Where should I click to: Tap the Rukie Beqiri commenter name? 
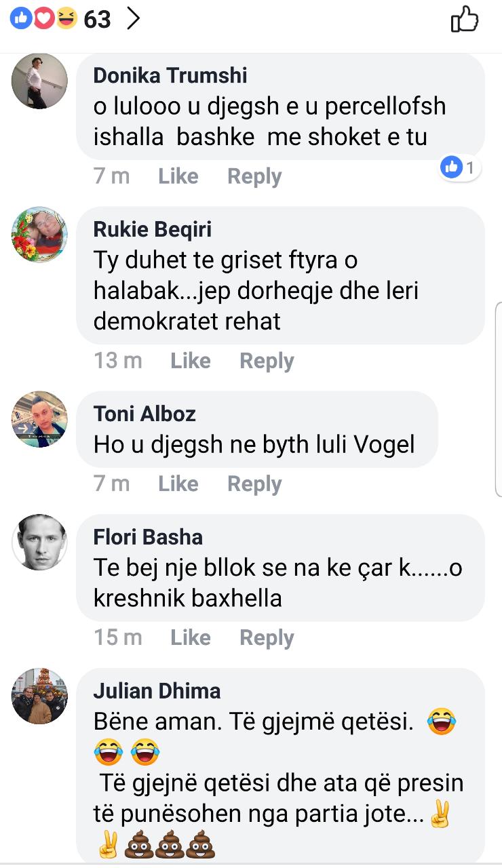click(x=153, y=229)
